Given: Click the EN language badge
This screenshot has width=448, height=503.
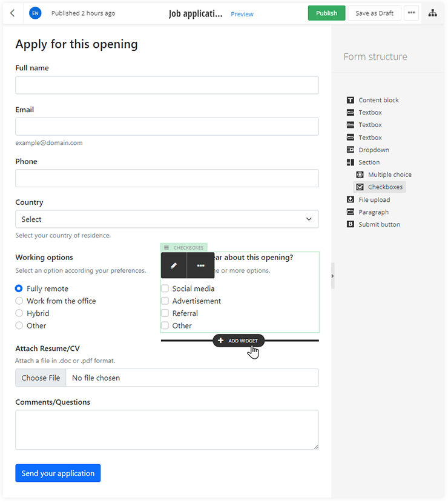Looking at the screenshot, I should 35,13.
